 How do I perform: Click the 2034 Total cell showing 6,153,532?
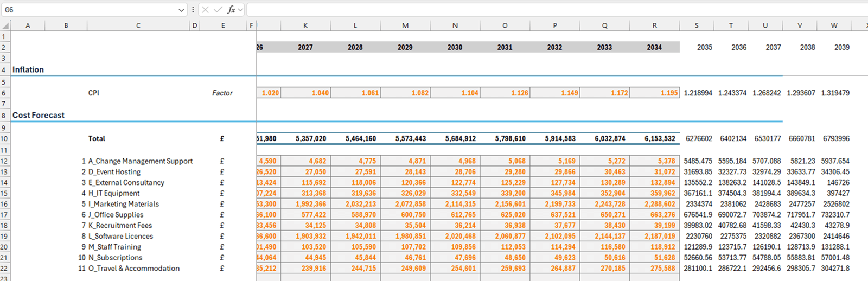pyautogui.click(x=654, y=139)
